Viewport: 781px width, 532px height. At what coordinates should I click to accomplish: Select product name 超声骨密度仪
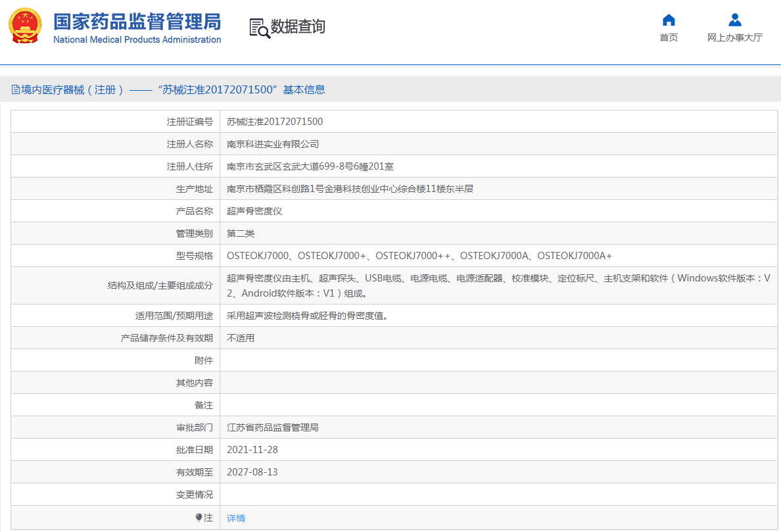(254, 211)
